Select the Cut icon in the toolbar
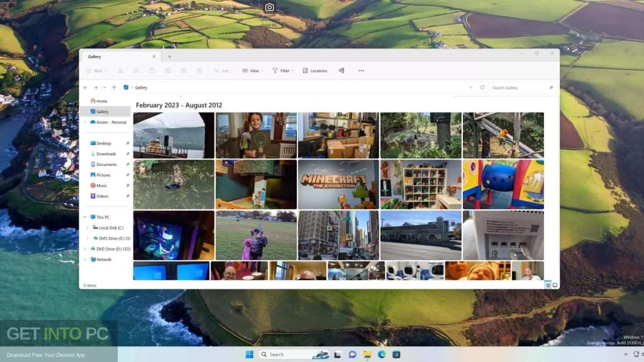Viewport: 644px width, 362px height. [x=120, y=70]
